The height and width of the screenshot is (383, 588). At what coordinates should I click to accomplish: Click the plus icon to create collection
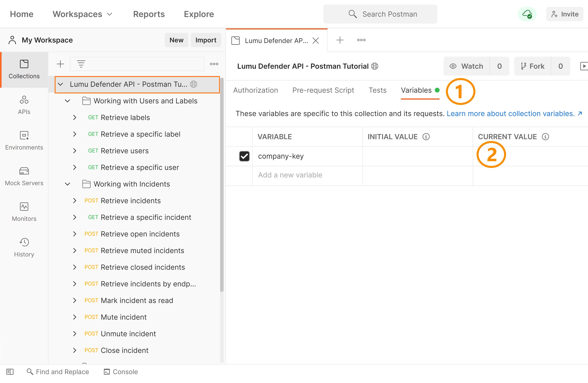(60, 64)
